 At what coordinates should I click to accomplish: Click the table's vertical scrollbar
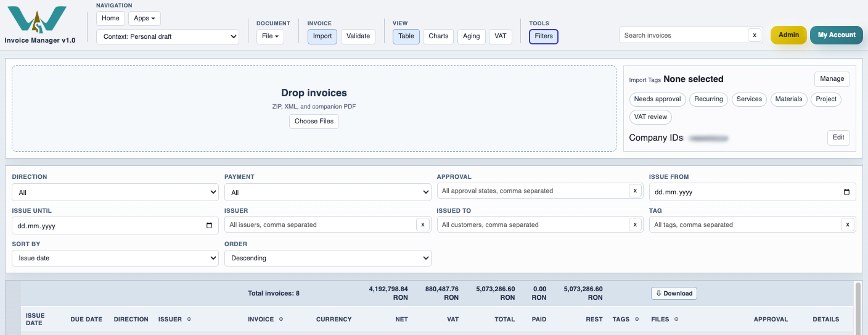point(858,308)
